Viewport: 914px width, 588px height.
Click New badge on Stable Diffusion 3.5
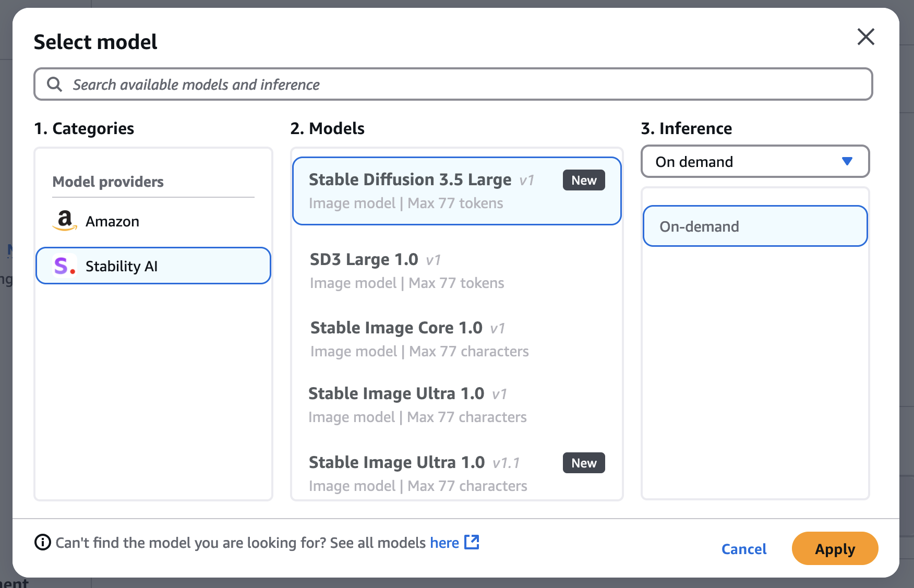click(584, 180)
